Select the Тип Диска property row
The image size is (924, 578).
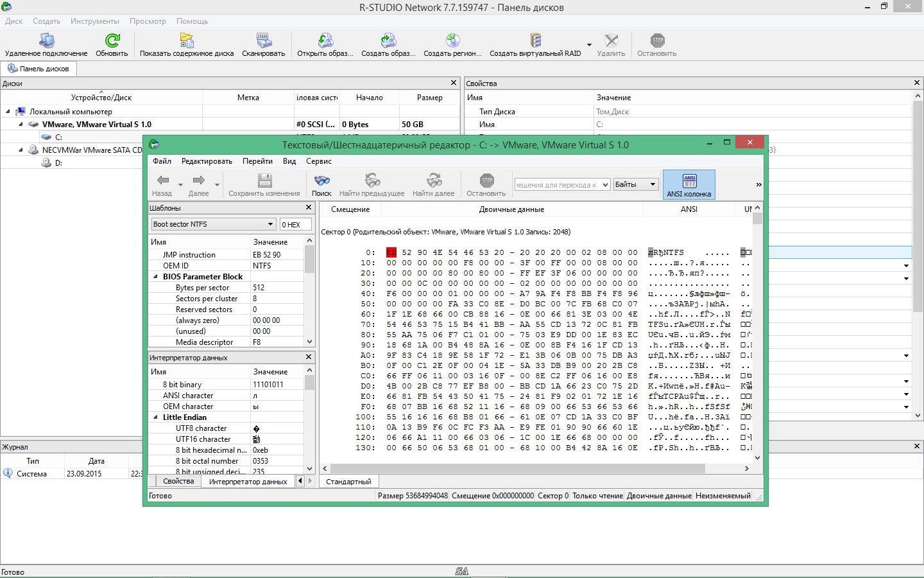coord(688,112)
